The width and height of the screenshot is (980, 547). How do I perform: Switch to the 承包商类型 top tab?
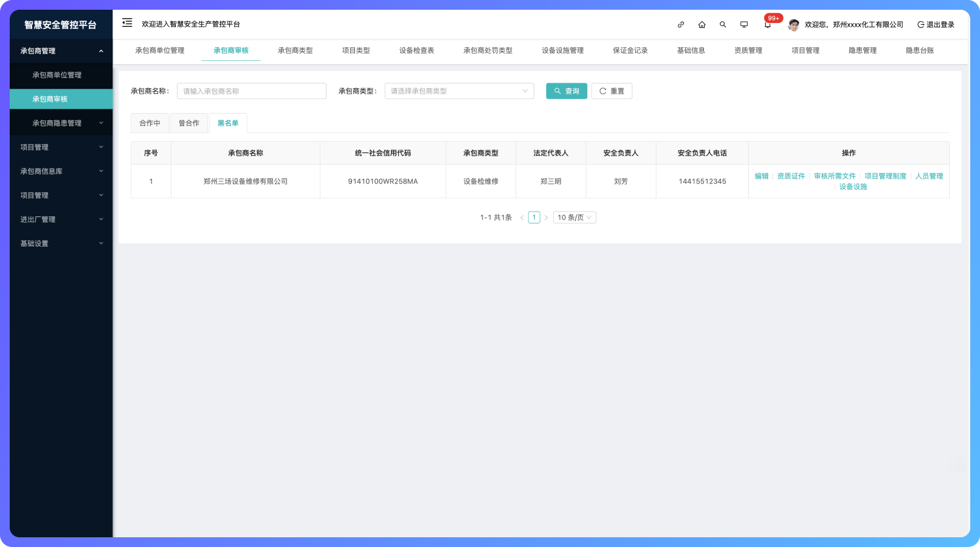(x=295, y=50)
